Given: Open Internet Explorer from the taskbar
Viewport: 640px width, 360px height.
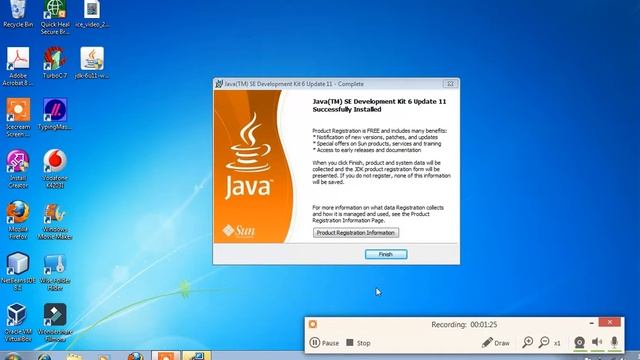Looking at the screenshot, I should coord(45,356).
